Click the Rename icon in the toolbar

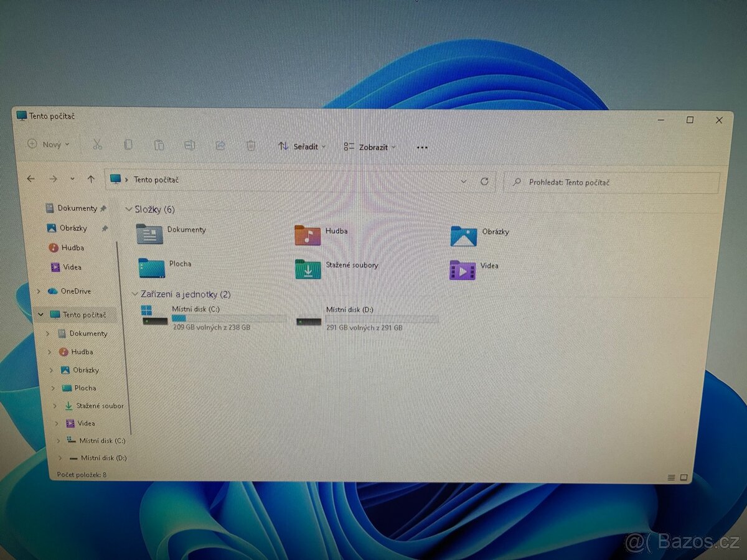pos(190,144)
